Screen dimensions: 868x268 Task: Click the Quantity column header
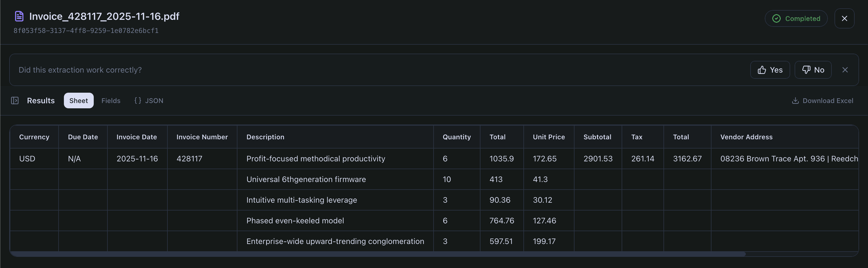(x=456, y=137)
